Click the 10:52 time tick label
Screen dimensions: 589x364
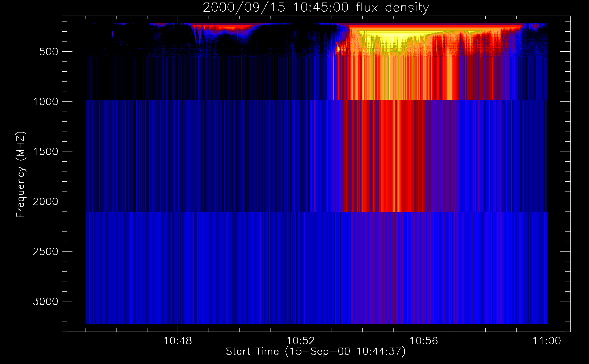pos(301,341)
